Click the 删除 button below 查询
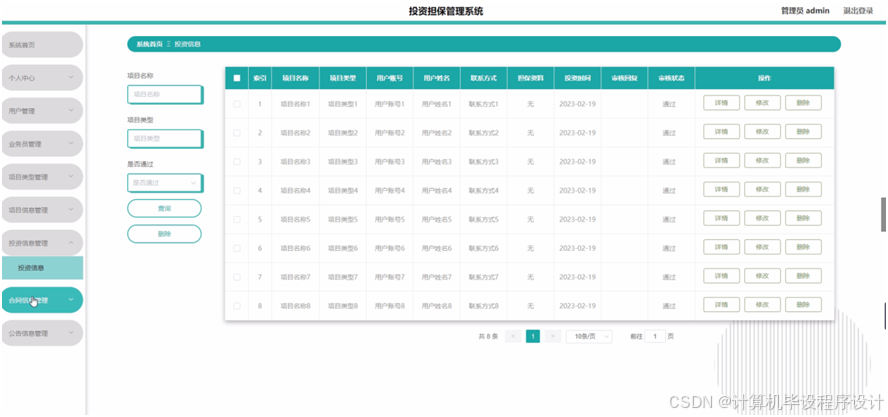 [164, 234]
